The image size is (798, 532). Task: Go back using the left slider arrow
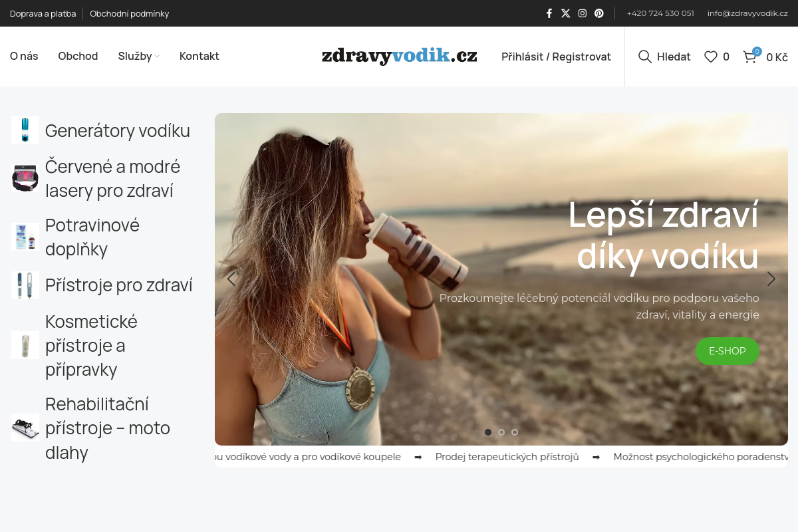[231, 279]
